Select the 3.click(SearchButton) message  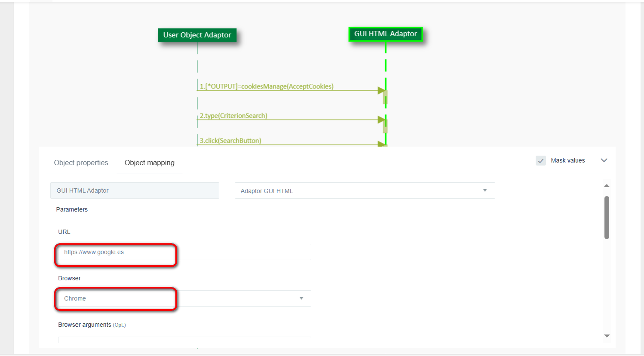230,141
